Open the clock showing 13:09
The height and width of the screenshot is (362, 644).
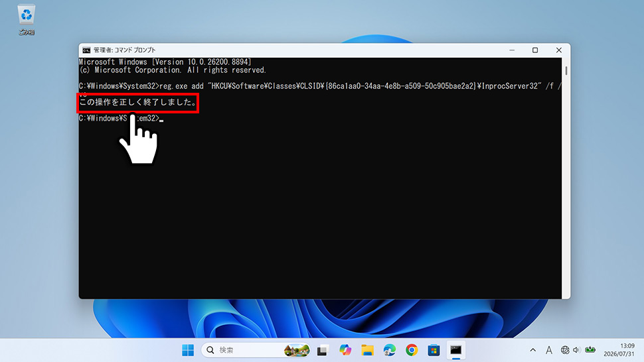point(619,349)
